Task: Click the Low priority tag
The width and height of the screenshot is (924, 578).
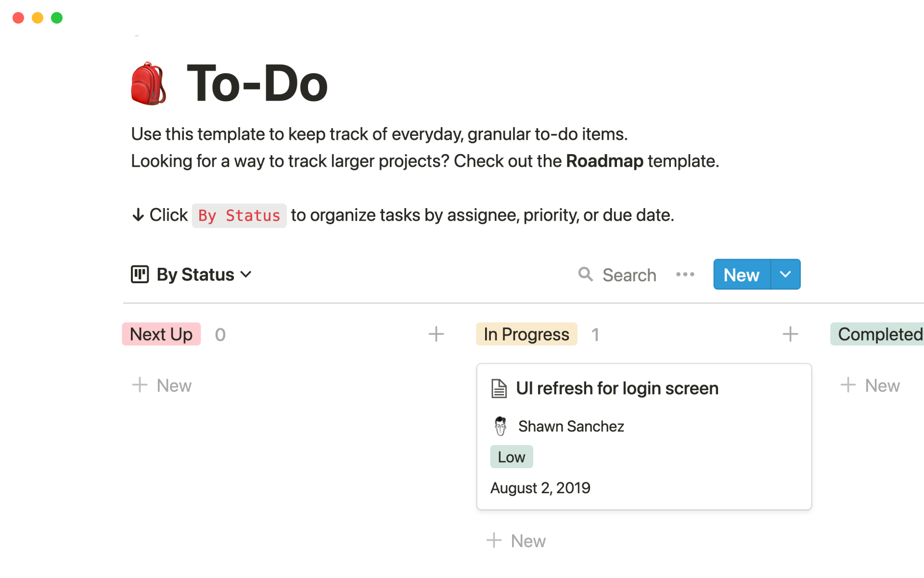Action: (x=511, y=456)
